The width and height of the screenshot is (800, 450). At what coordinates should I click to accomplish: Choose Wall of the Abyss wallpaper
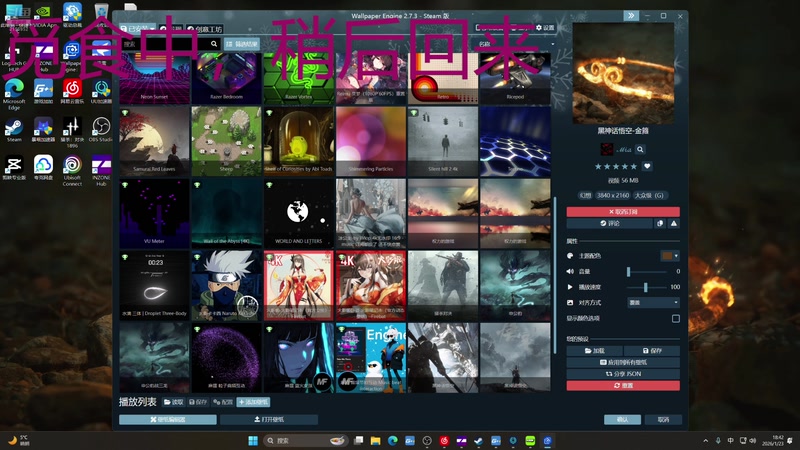click(x=227, y=213)
